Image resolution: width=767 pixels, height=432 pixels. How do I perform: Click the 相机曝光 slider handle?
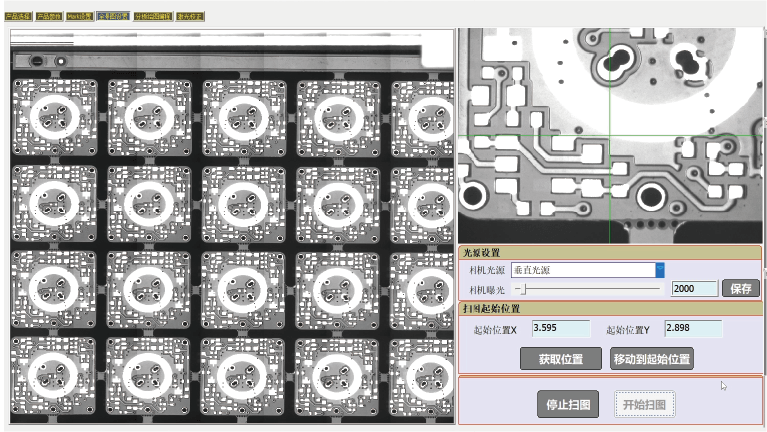click(x=520, y=288)
